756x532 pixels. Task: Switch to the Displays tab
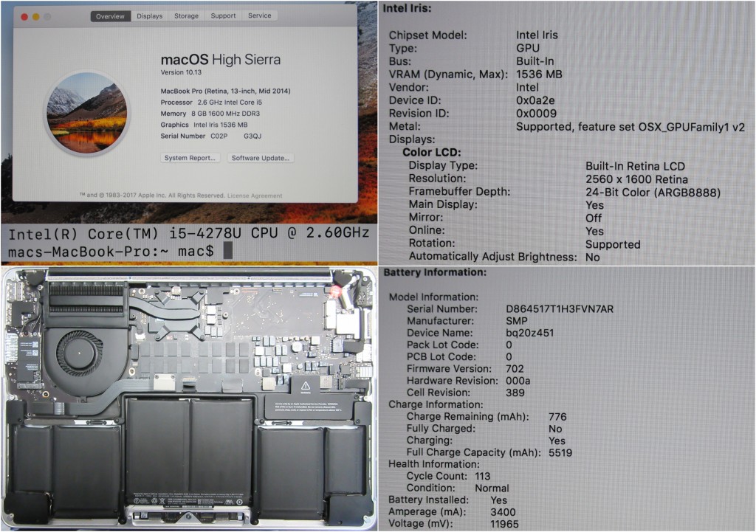tap(149, 15)
